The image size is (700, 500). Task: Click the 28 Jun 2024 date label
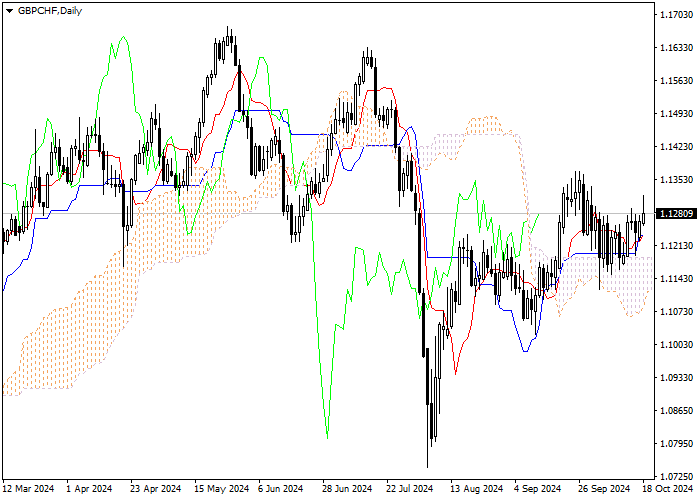(x=347, y=489)
